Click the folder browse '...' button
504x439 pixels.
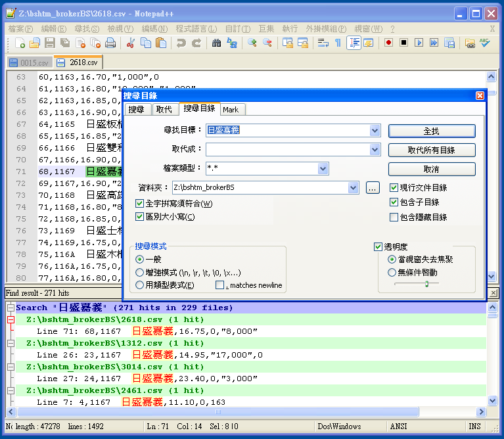coord(373,188)
